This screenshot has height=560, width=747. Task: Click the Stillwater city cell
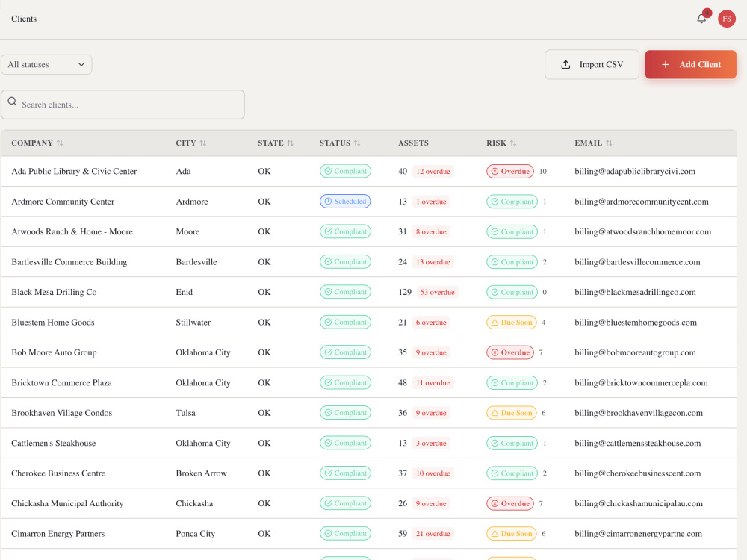[193, 323]
